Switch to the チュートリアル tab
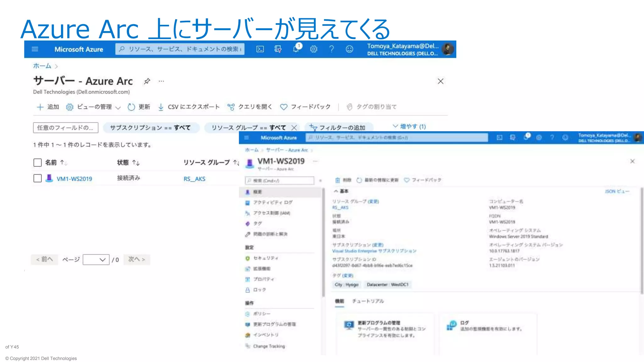 [368, 301]
